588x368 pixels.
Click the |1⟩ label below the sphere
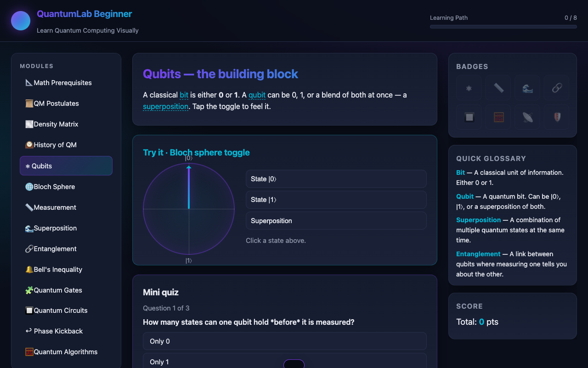[x=189, y=261]
